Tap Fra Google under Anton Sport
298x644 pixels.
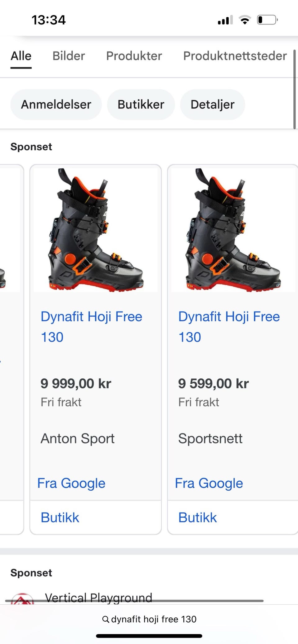coord(71,483)
